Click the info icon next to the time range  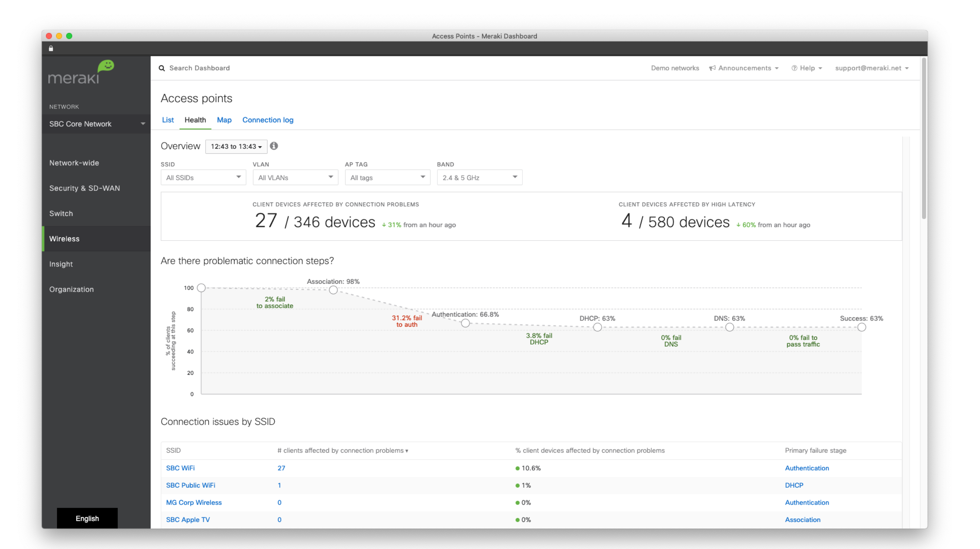click(275, 146)
